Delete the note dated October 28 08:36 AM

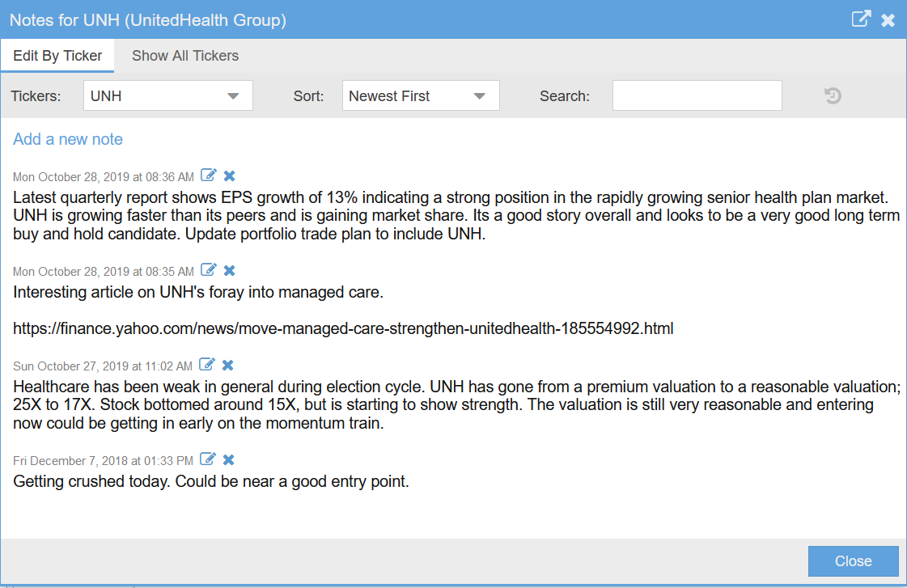[x=229, y=176]
